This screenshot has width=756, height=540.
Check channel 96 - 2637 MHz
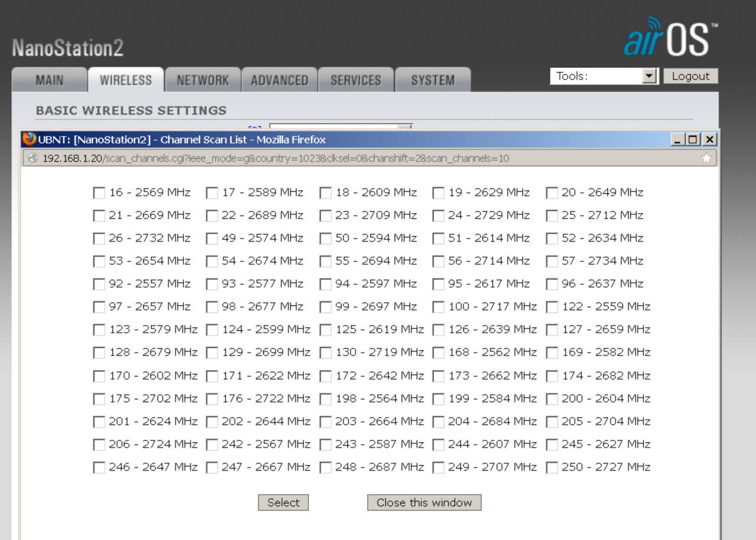coord(552,284)
